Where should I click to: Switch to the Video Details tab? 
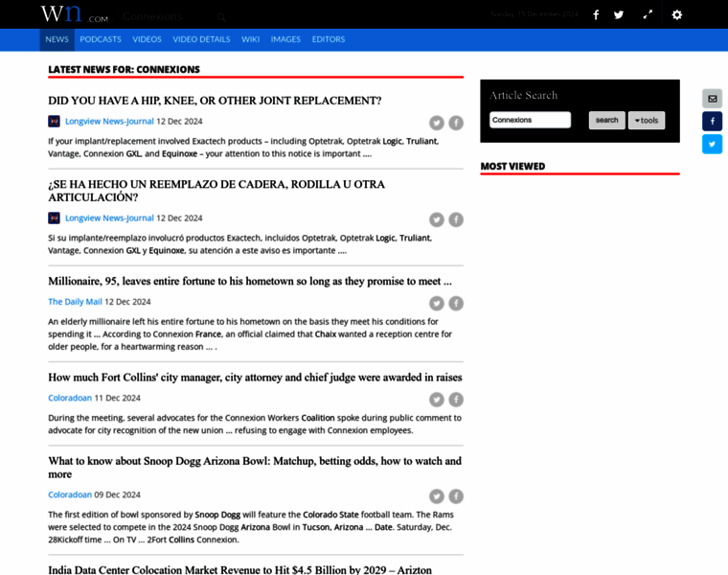(201, 39)
